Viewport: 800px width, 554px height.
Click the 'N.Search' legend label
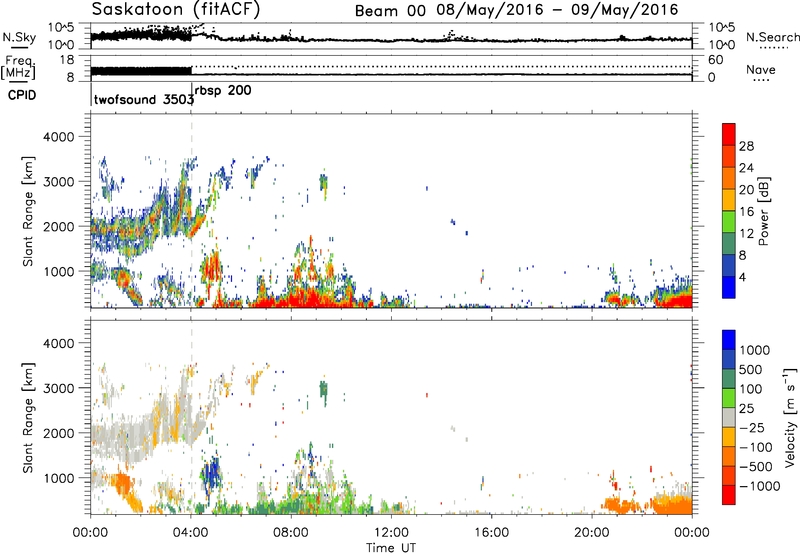coord(773,37)
